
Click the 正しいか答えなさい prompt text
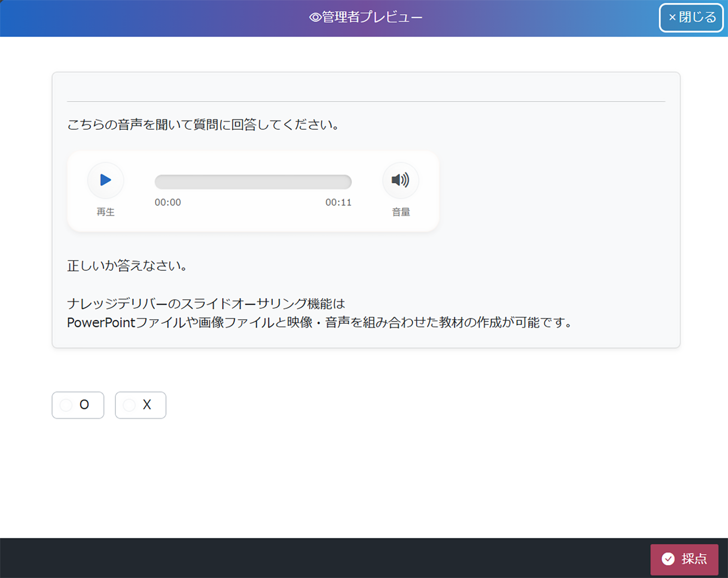click(x=127, y=266)
